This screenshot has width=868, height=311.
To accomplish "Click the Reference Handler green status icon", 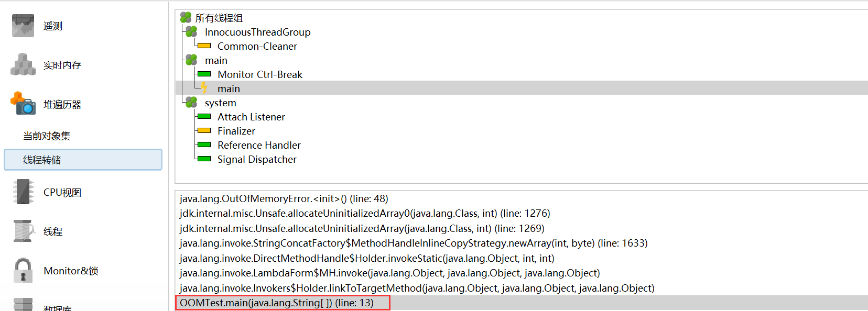I will coord(204,145).
